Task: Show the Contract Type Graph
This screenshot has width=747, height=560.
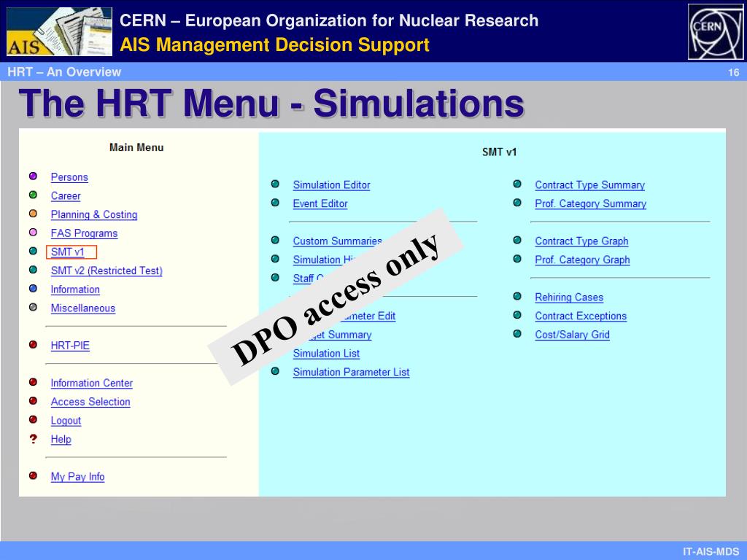Action: coord(581,241)
